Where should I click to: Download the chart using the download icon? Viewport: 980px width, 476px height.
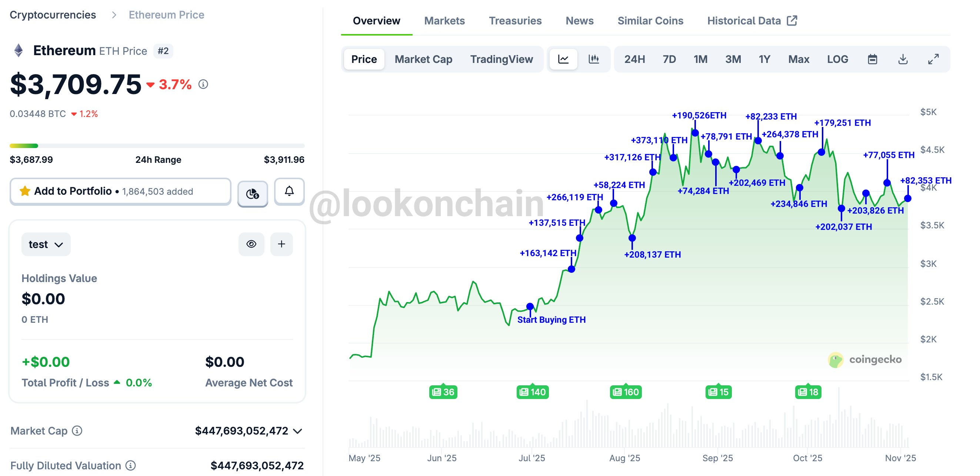point(903,59)
